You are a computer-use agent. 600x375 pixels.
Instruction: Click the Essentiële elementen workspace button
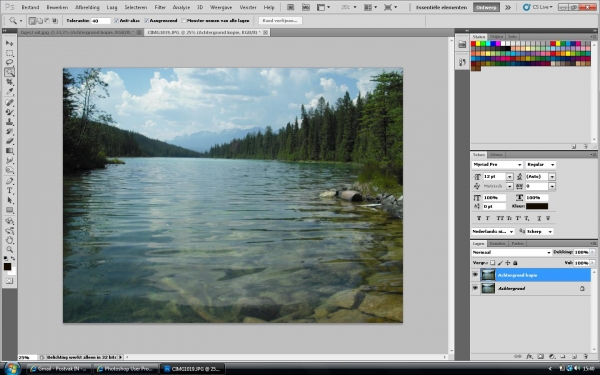pyautogui.click(x=441, y=7)
